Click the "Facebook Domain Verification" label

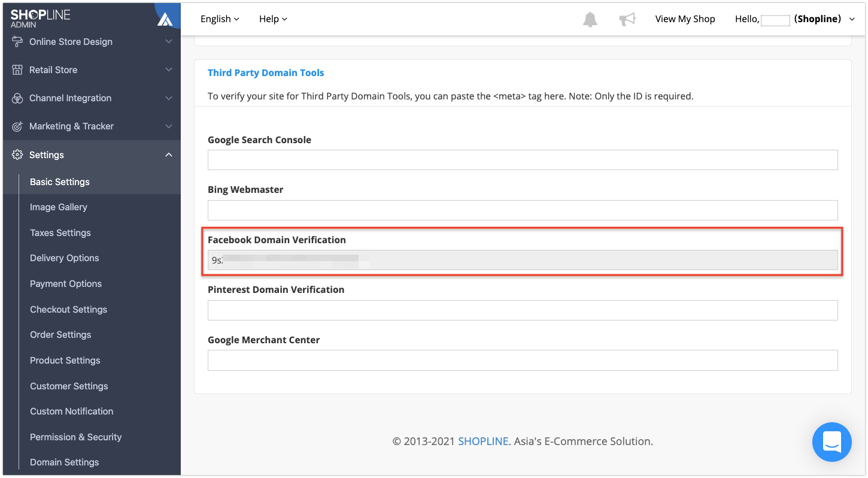pyautogui.click(x=277, y=240)
